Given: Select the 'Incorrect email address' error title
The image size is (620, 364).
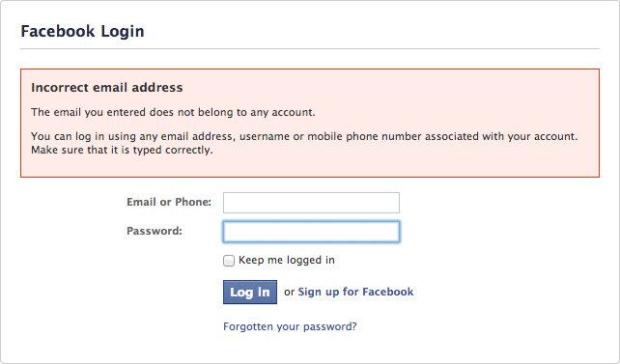Looking at the screenshot, I should (x=107, y=87).
